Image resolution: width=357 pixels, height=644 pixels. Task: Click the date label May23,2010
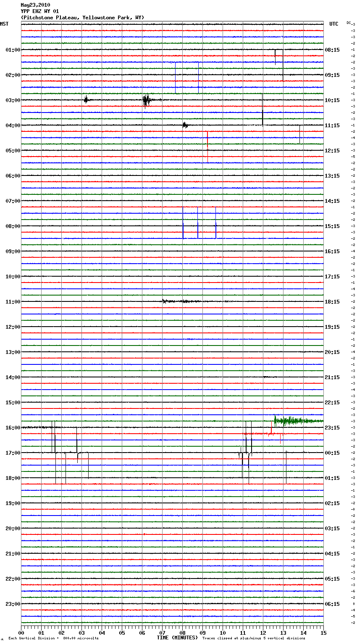pos(35,5)
